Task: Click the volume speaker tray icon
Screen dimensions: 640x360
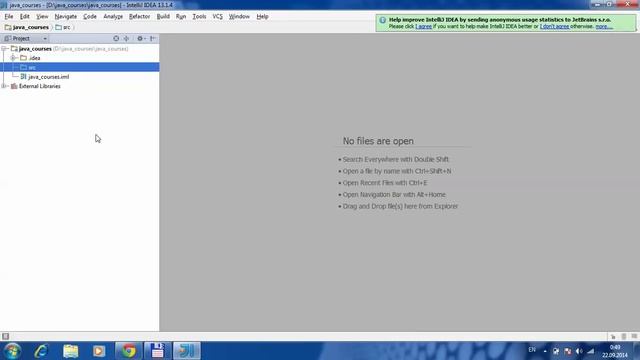Action: coord(579,351)
